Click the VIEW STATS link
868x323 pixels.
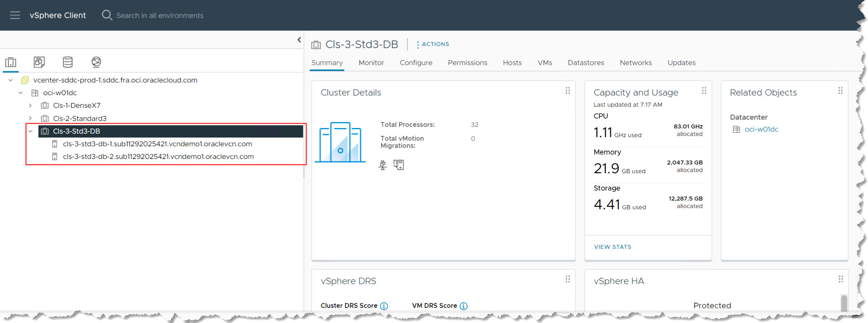613,247
